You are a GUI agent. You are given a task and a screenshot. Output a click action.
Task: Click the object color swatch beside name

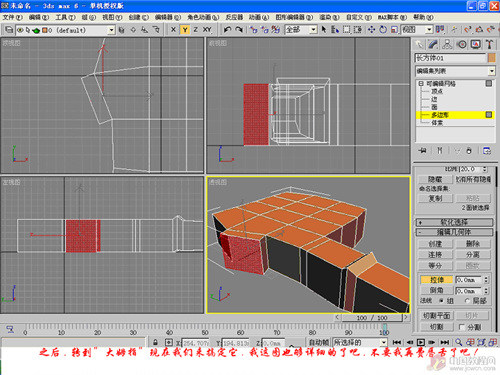tap(492, 58)
